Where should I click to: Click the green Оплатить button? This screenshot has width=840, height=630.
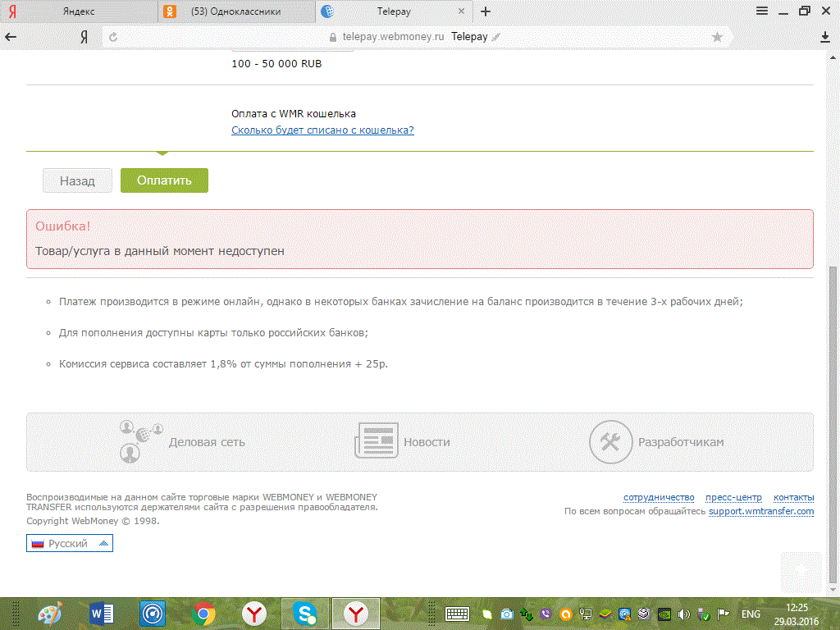[x=164, y=180]
